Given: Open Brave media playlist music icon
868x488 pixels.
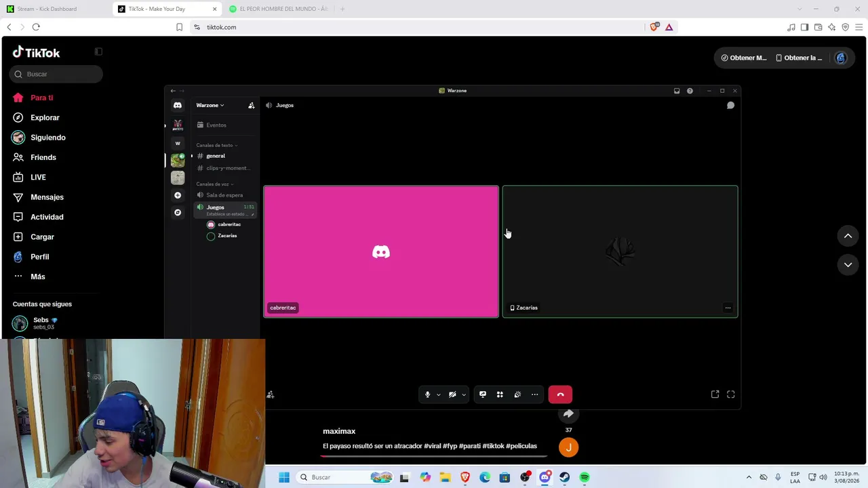Looking at the screenshot, I should point(791,27).
